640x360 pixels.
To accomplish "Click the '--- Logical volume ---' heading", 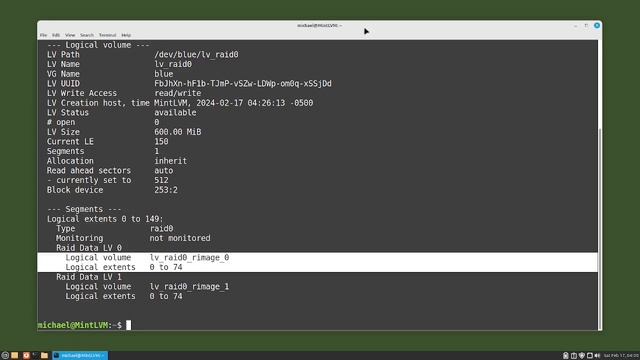I will [98, 45].
